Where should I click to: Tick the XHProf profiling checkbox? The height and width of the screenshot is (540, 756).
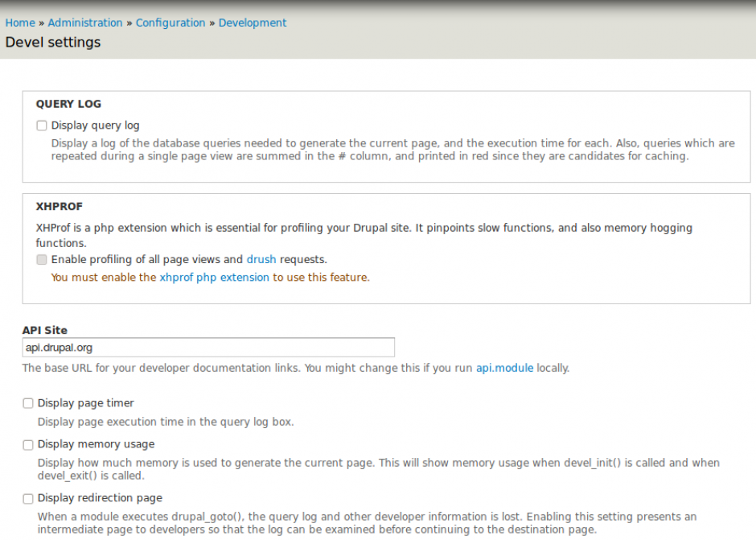tap(42, 260)
